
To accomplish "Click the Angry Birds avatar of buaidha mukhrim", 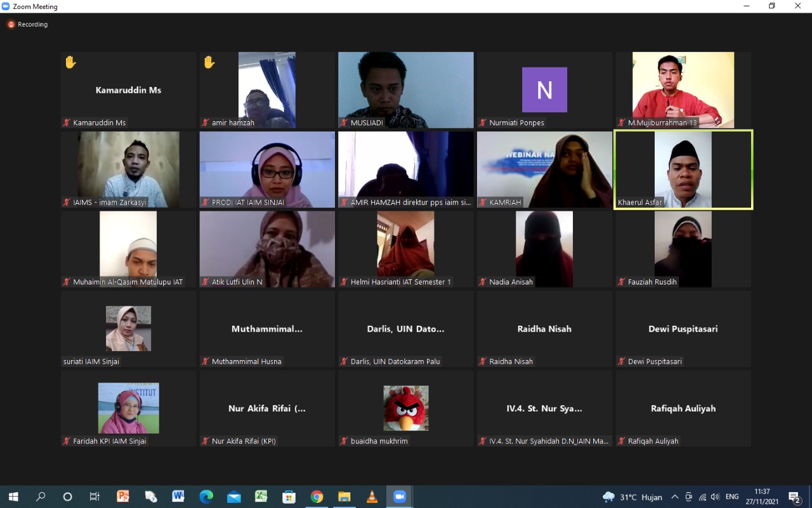I will click(406, 408).
